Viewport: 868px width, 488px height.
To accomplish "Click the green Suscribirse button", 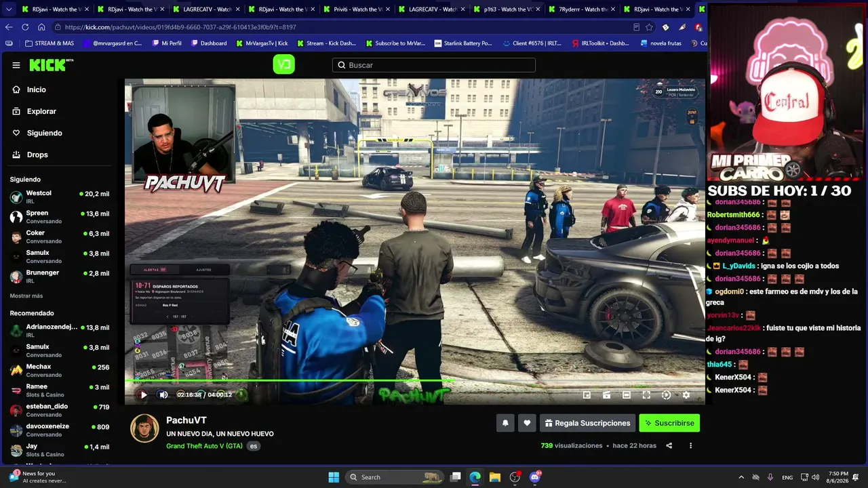I will (669, 423).
